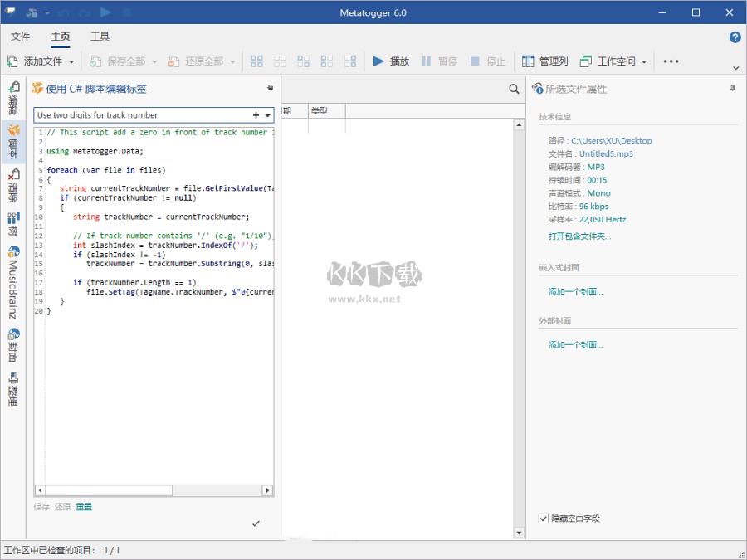The image size is (747, 560).
Task: Pin the script editor panel
Action: pyautogui.click(x=270, y=89)
